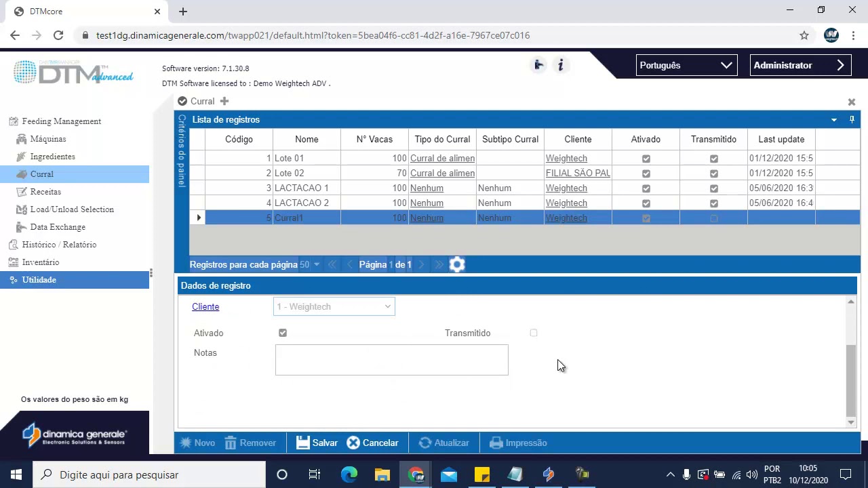Viewport: 868px width, 488px height.
Task: Click the Impressão print button
Action: pyautogui.click(x=518, y=443)
